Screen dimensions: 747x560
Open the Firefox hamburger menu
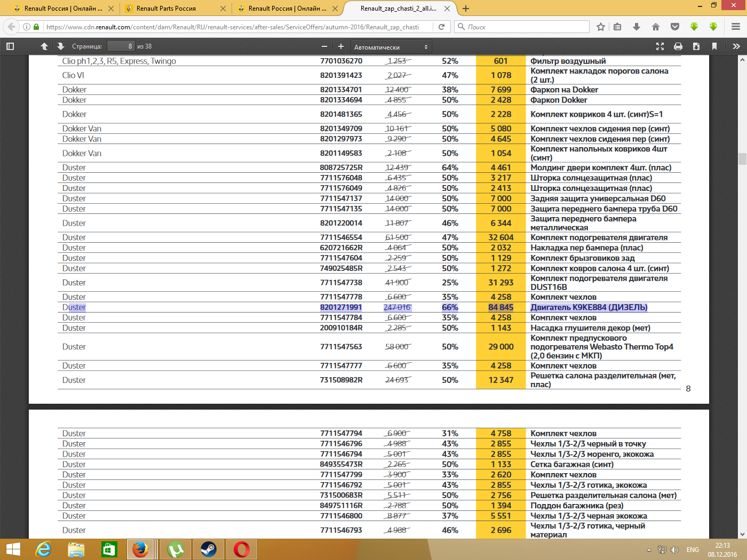(x=736, y=27)
